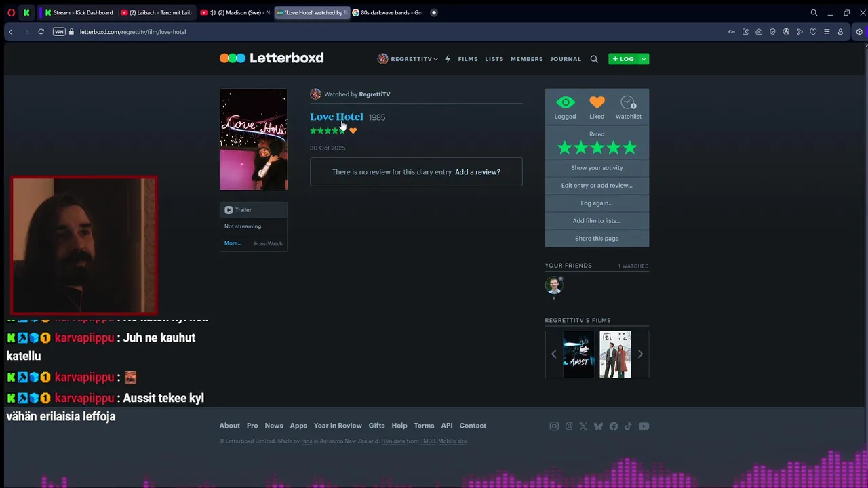
Task: Open the LISTS menu
Action: 494,59
